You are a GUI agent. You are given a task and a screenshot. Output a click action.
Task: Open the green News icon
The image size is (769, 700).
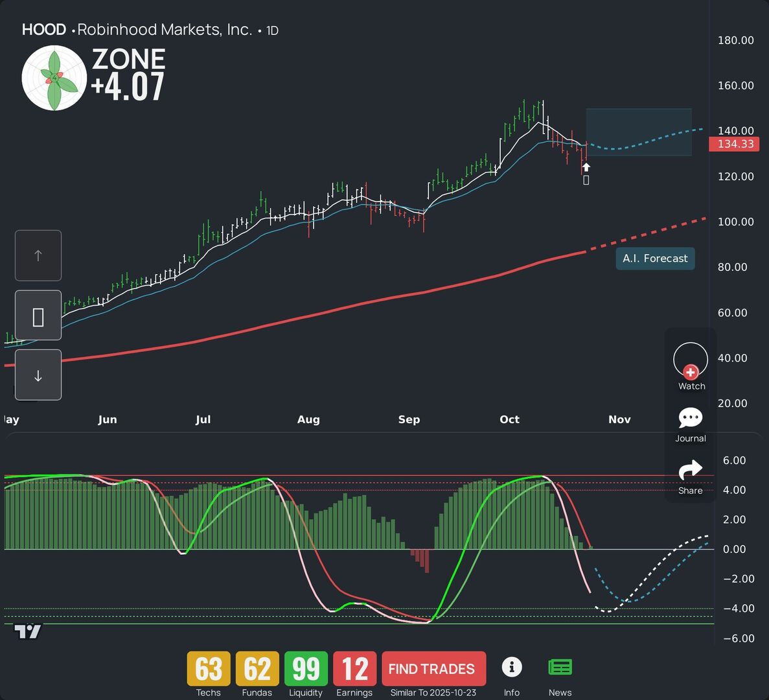click(x=560, y=667)
